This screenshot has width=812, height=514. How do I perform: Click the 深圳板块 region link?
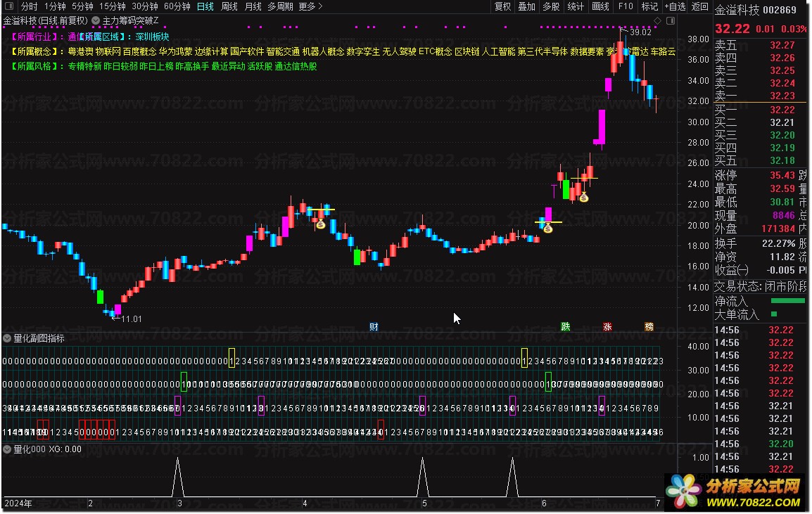pyautogui.click(x=152, y=37)
